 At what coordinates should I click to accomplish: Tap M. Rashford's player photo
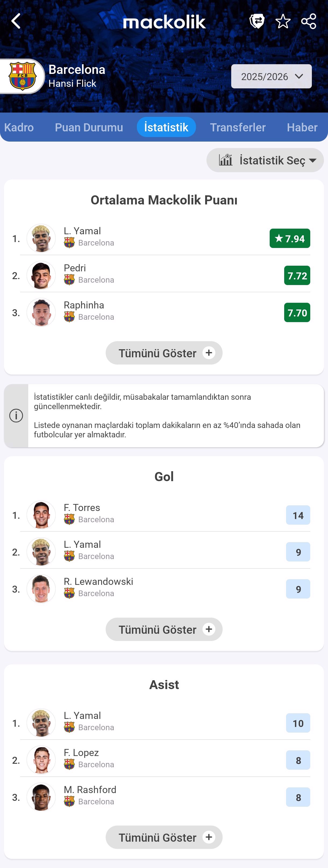click(x=41, y=797)
